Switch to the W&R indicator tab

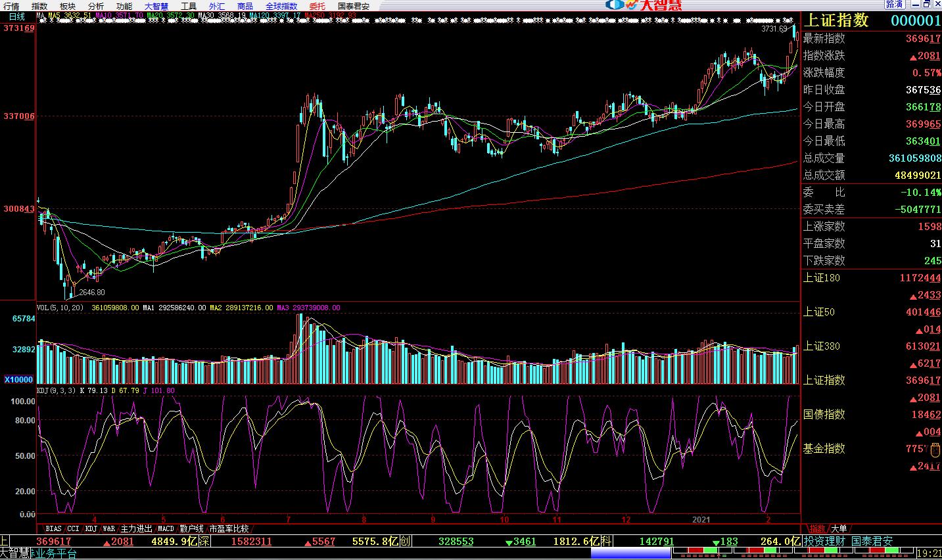tap(109, 528)
